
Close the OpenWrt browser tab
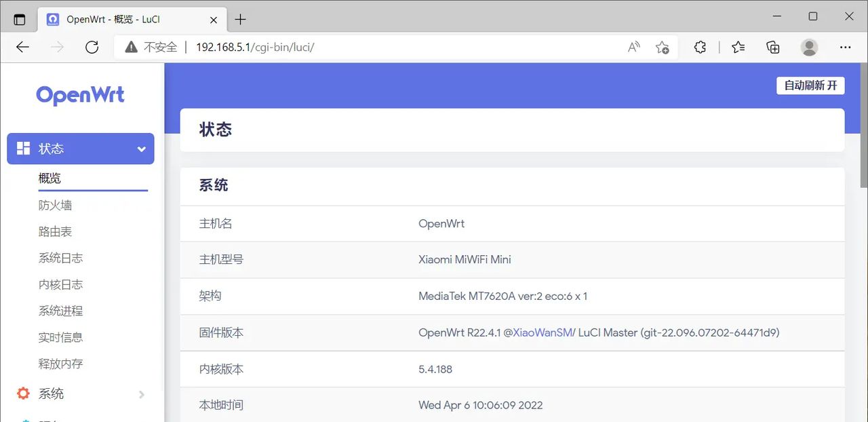click(x=214, y=20)
